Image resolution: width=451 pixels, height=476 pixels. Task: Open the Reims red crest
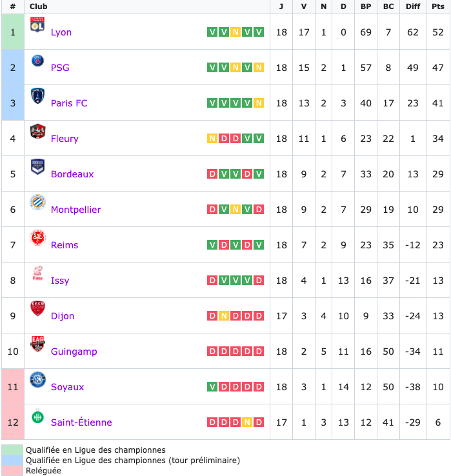pyautogui.click(x=37, y=238)
